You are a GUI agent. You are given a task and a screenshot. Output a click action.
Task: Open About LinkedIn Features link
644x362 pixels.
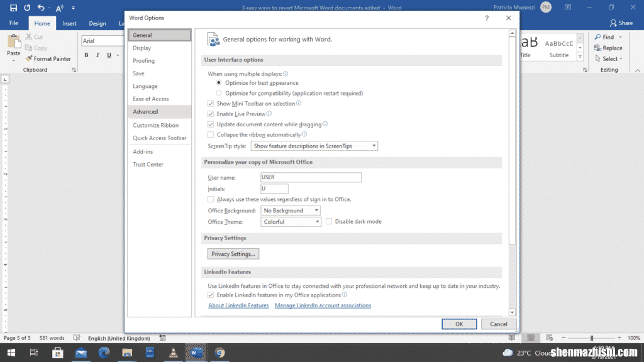[x=238, y=305]
